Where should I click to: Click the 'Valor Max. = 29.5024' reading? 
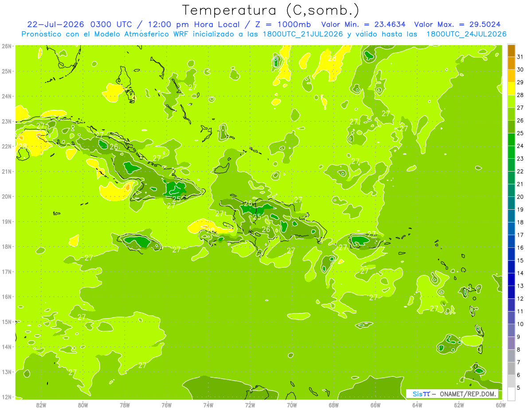[460, 24]
